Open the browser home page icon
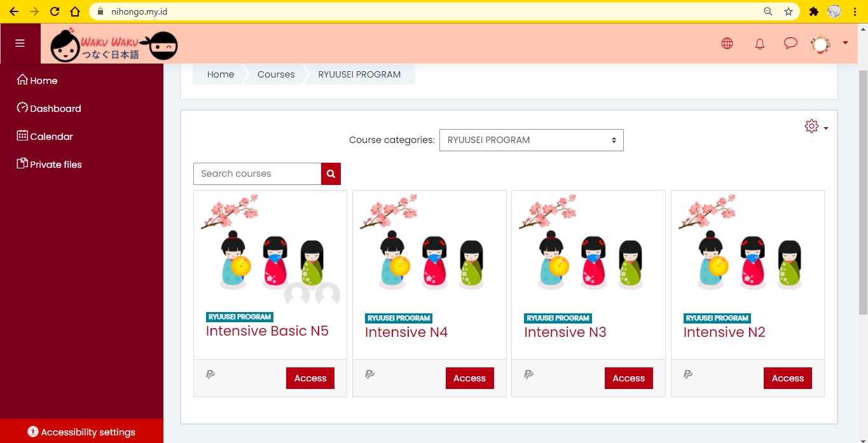The width and height of the screenshot is (868, 443). 75,11
